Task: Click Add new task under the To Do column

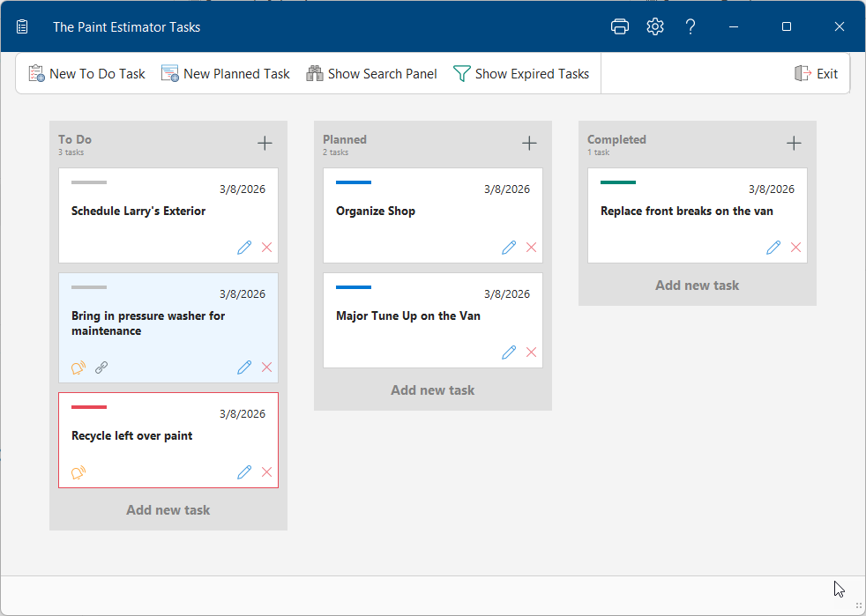Action: click(168, 509)
